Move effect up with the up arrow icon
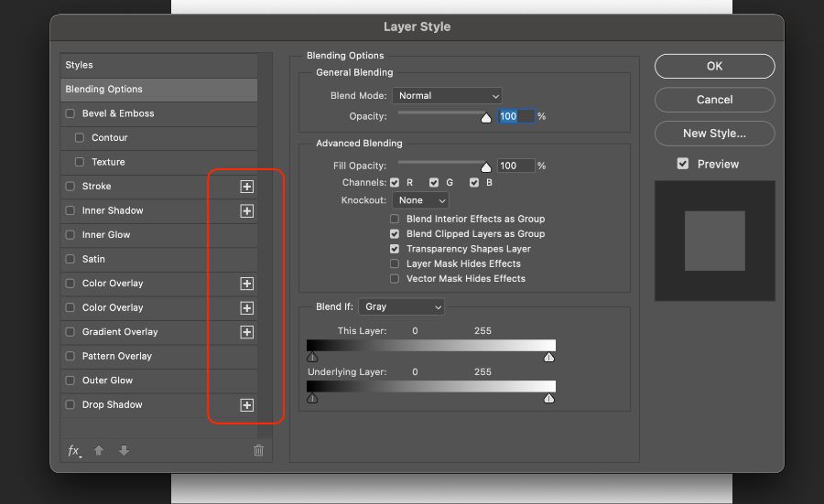This screenshot has height=504, width=824. 98,450
